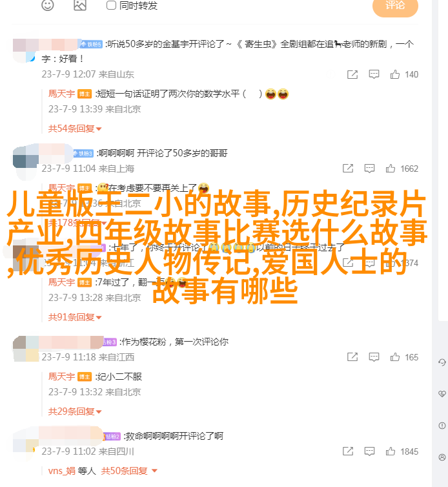Enable the 同时转发 checkbox
The width and height of the screenshot is (448, 487).
111,5
